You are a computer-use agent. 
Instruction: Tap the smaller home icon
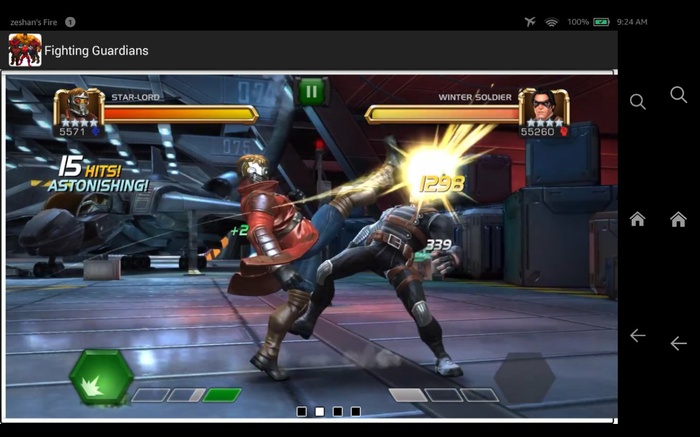pyautogui.click(x=638, y=219)
